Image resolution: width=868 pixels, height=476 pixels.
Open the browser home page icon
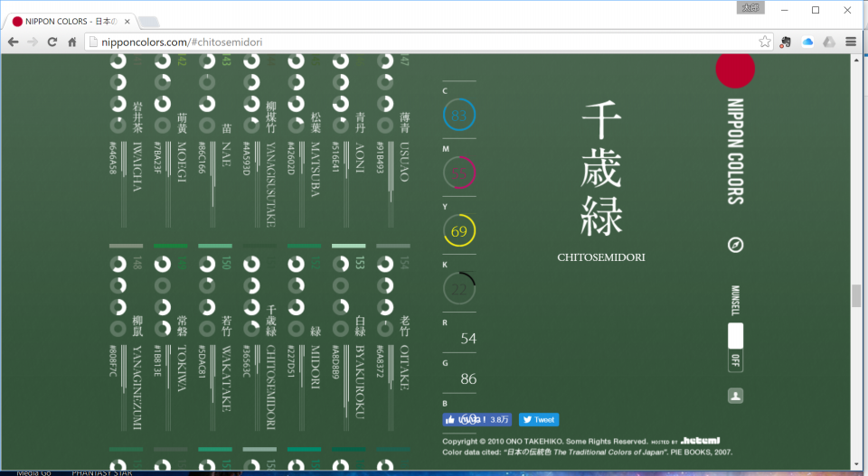coord(72,42)
